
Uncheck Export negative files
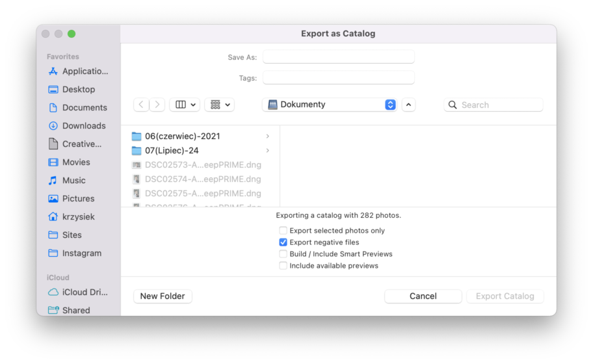click(283, 242)
